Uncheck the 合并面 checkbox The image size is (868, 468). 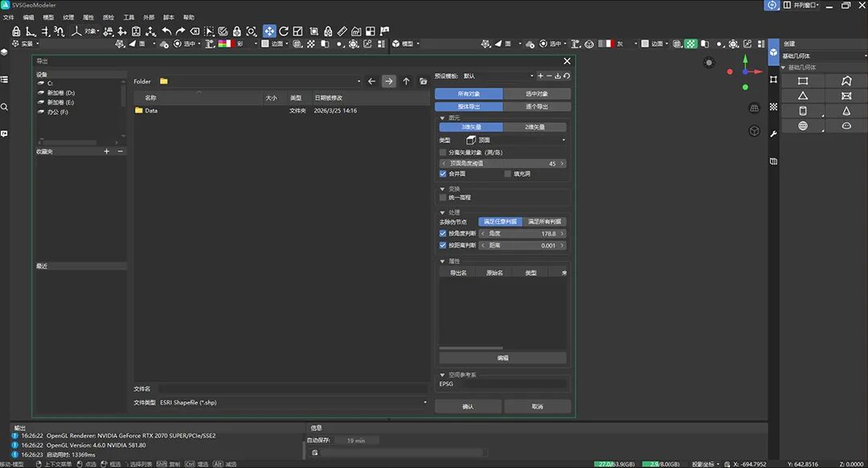[443, 174]
